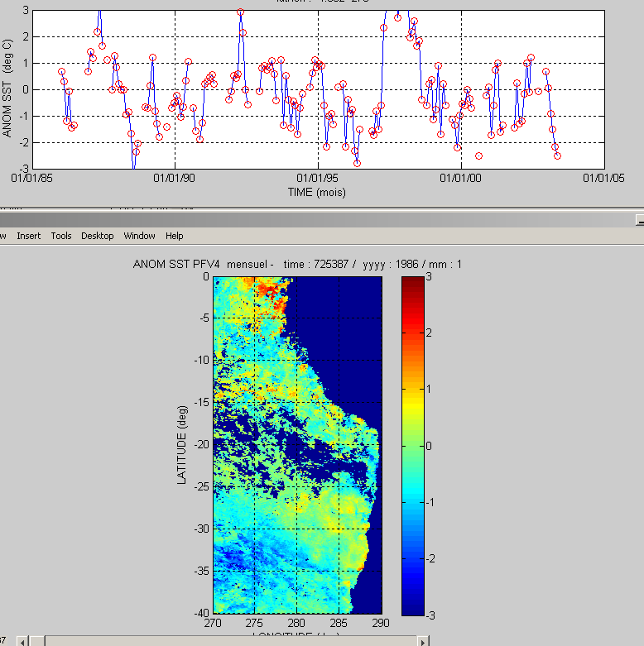Click the '-20' latitude tick label
The width and height of the screenshot is (644, 646).
[202, 444]
